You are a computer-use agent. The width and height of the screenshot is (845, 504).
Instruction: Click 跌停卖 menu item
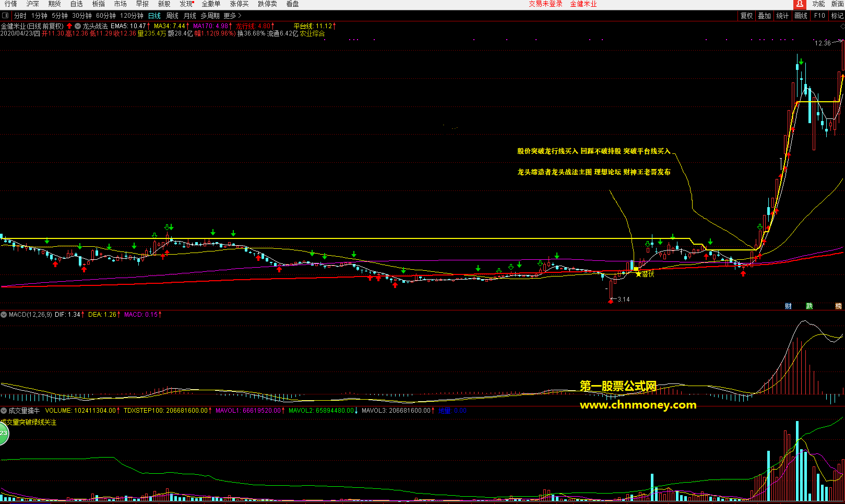[267, 4]
